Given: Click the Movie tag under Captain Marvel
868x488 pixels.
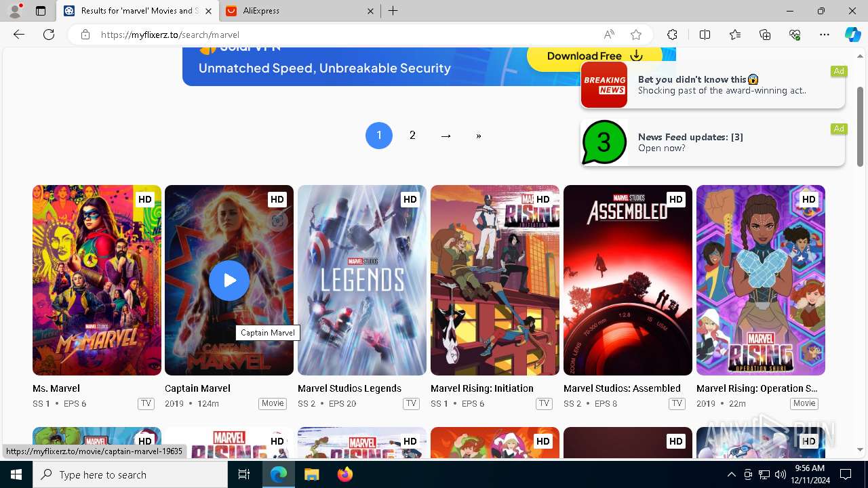Looking at the screenshot, I should (x=273, y=403).
